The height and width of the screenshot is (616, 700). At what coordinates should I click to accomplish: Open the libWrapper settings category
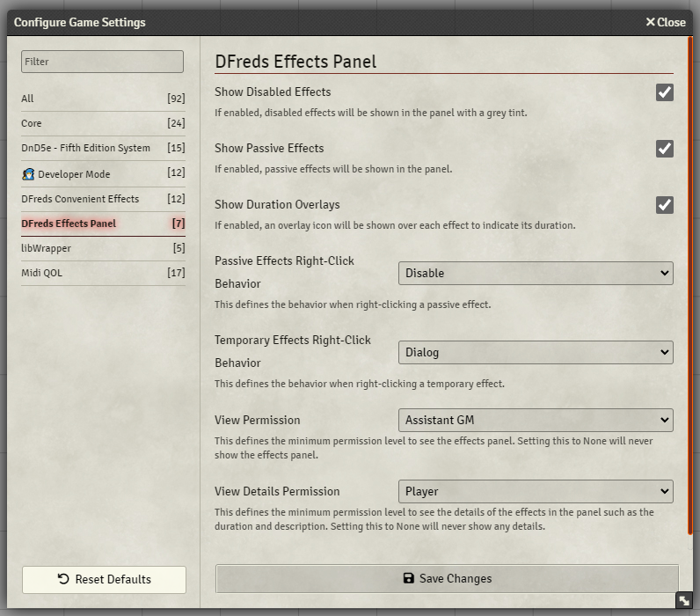(x=103, y=248)
